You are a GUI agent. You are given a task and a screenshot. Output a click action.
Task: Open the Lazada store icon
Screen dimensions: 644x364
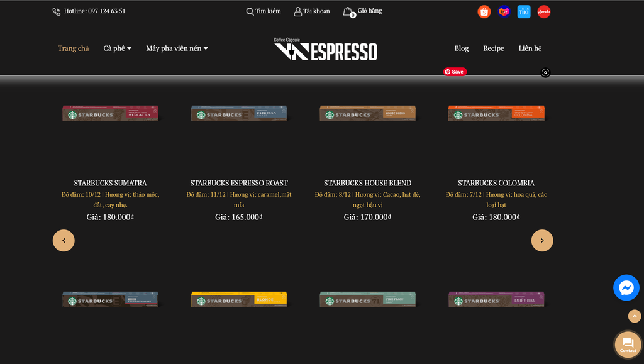504,12
